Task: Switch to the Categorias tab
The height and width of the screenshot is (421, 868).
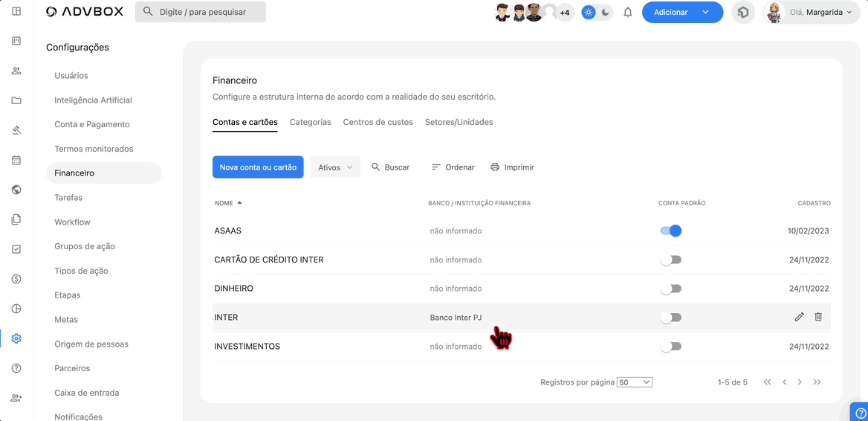Action: (310, 122)
